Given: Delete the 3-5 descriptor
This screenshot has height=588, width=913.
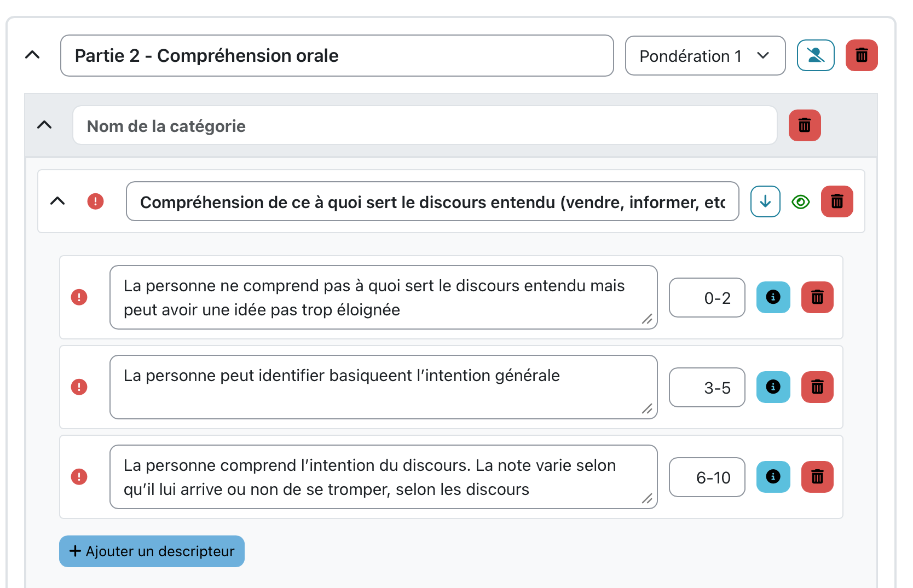Looking at the screenshot, I should pos(817,387).
